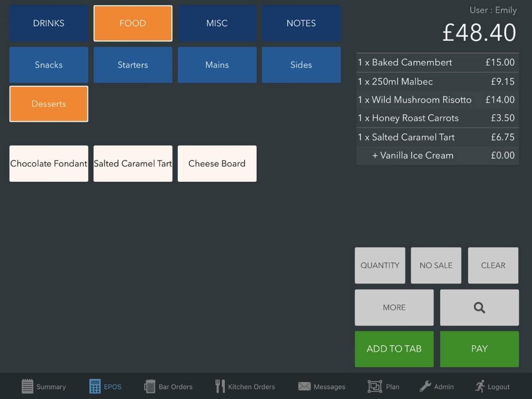Select the Honey Roast Carrots order line
532x399 pixels.
438,118
